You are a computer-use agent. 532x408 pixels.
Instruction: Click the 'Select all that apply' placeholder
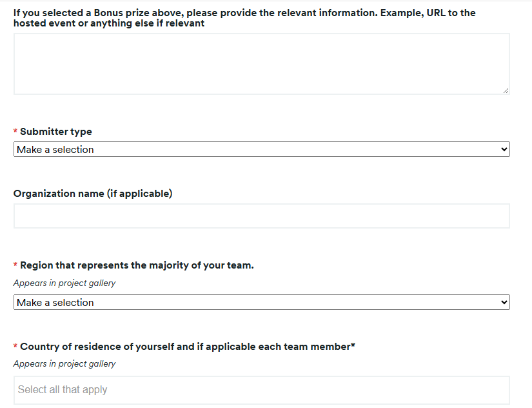[x=63, y=389]
